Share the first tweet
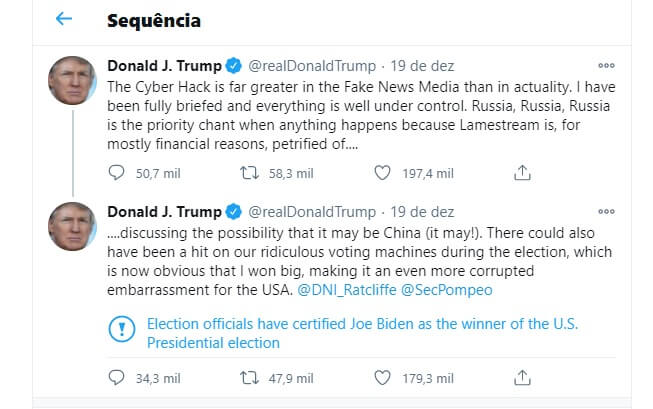The image size is (653, 409). 521,173
